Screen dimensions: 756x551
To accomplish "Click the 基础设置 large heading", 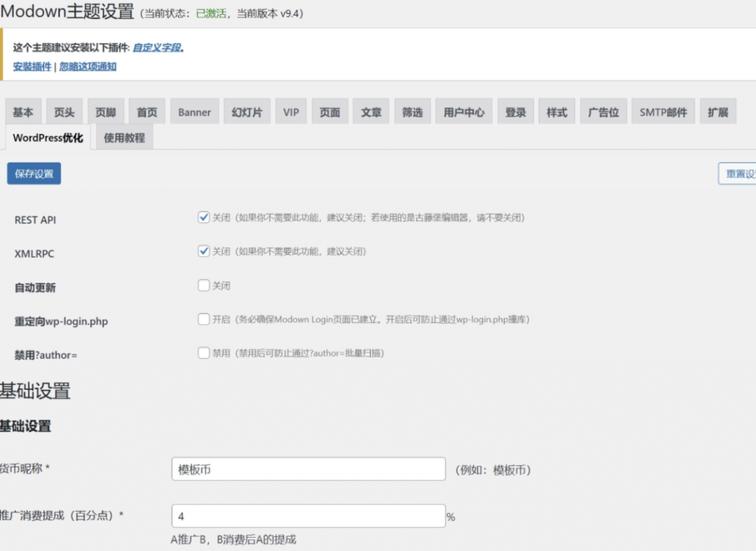I will (x=35, y=391).
